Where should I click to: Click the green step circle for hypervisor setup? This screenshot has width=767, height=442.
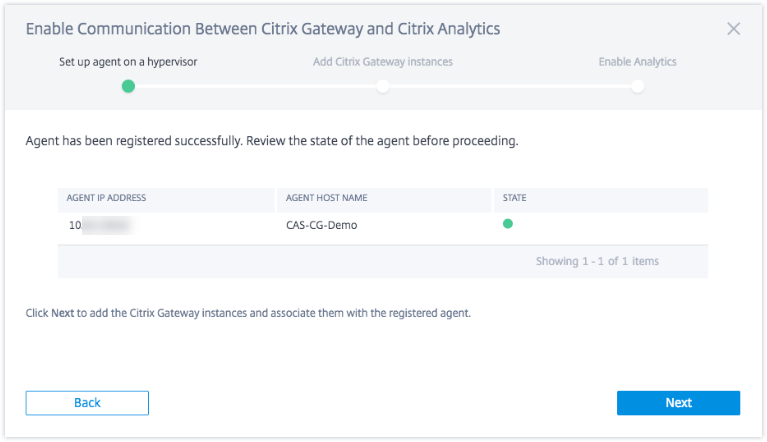coord(128,86)
